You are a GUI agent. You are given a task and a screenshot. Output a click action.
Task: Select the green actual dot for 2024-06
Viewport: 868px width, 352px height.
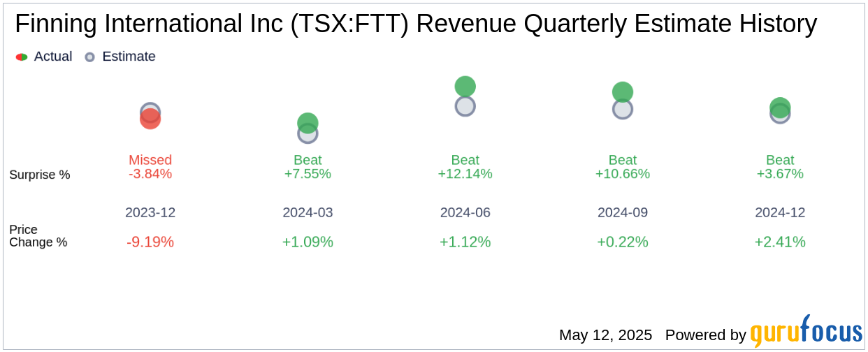[465, 87]
